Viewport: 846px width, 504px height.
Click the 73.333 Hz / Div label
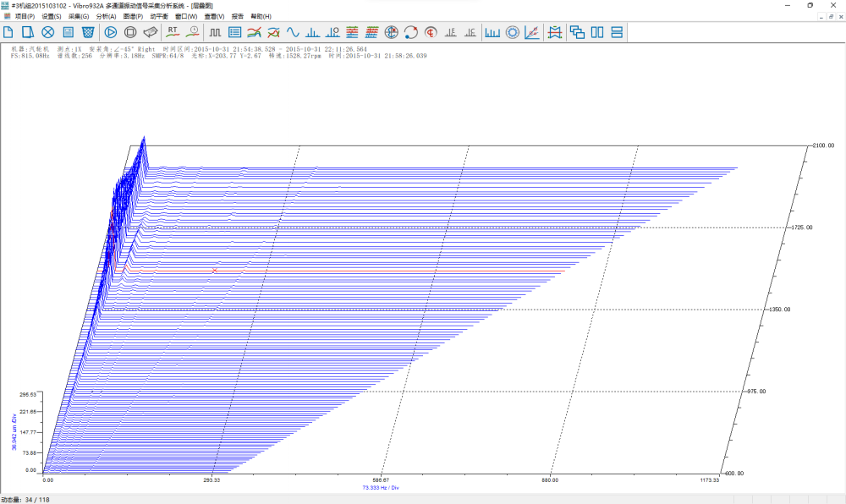(x=381, y=488)
